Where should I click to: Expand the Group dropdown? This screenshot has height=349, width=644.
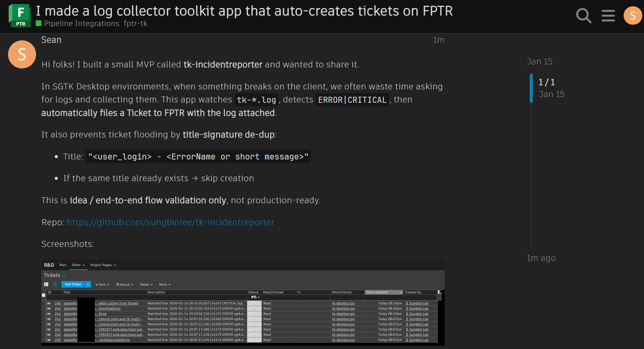125,285
